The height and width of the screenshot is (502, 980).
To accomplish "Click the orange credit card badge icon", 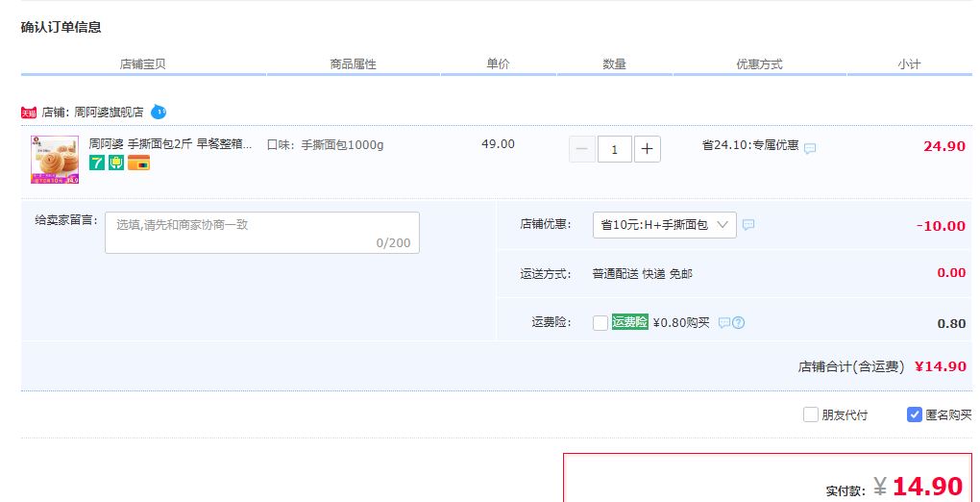I will pos(138,163).
